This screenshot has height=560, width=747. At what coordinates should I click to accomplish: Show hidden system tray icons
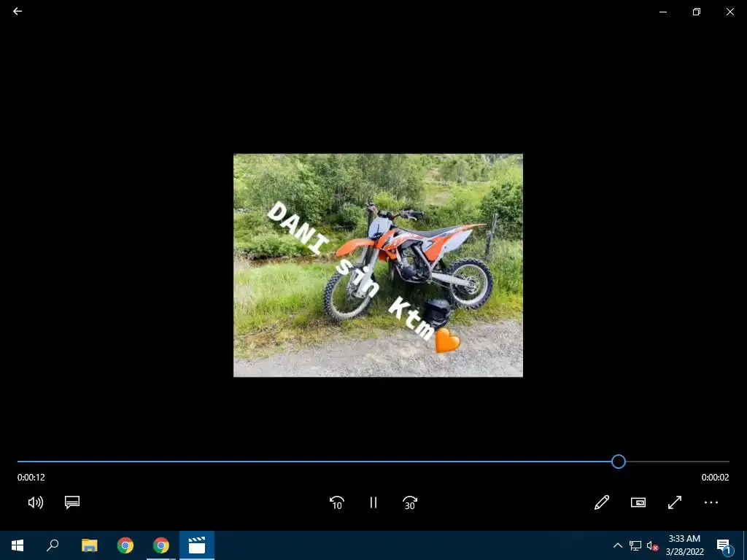coord(617,545)
